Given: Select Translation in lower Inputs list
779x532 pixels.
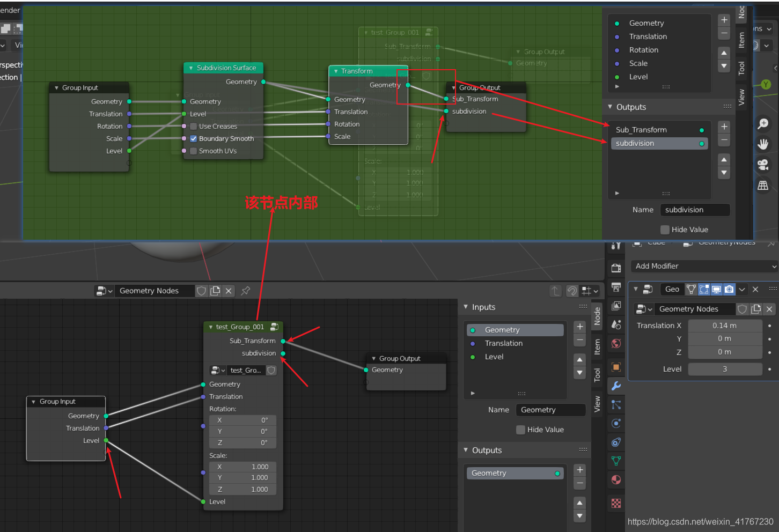Looking at the screenshot, I should (x=515, y=343).
